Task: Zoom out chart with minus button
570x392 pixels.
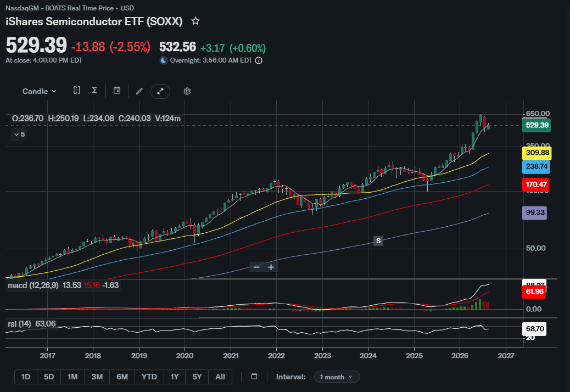Action: pyautogui.click(x=256, y=267)
